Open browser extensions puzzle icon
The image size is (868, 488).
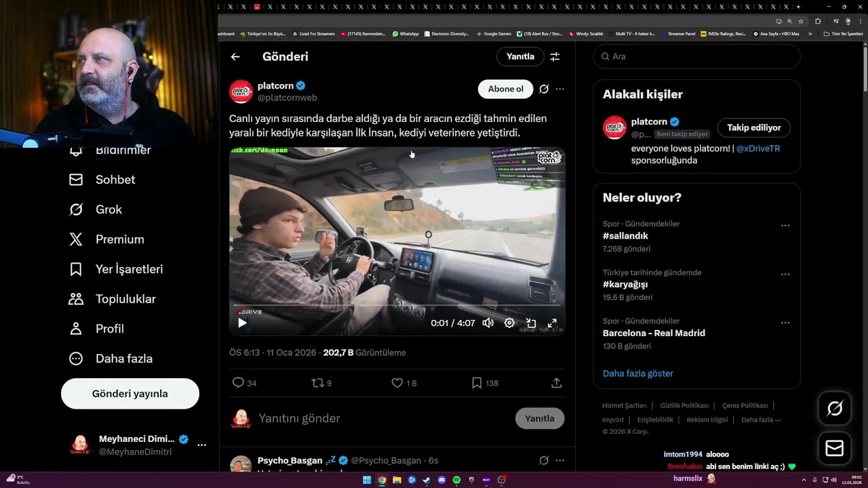pos(818,21)
